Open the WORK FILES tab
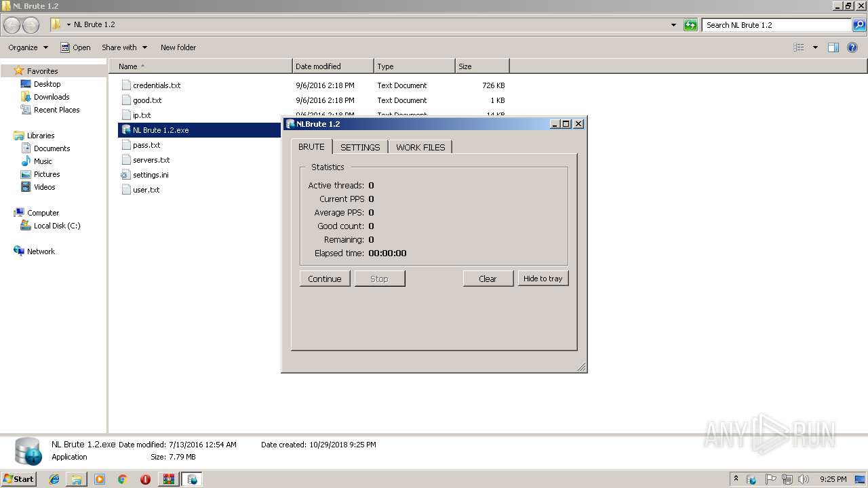 pyautogui.click(x=420, y=147)
